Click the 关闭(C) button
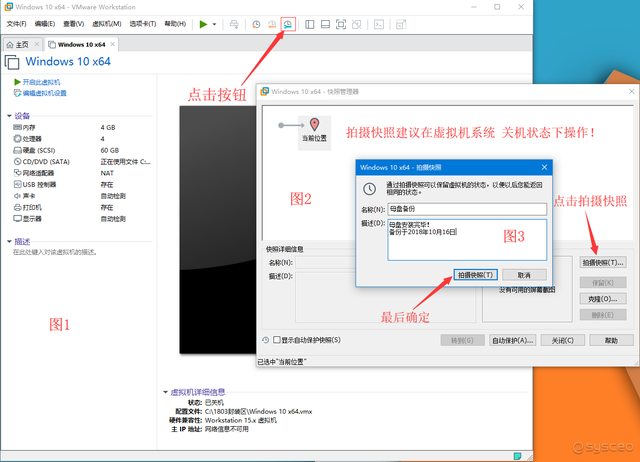The image size is (640, 462). [x=562, y=340]
